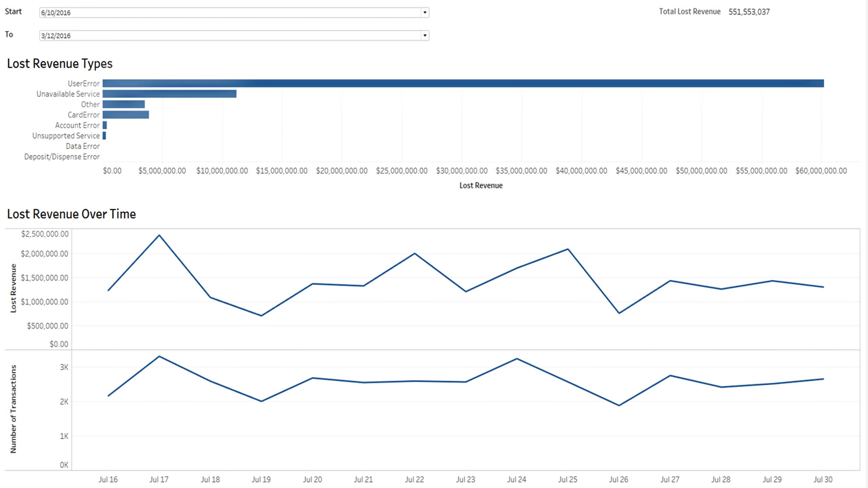Click the Unsupported Service bar
Image resolution: width=868 pixels, height=488 pixels.
click(x=104, y=136)
